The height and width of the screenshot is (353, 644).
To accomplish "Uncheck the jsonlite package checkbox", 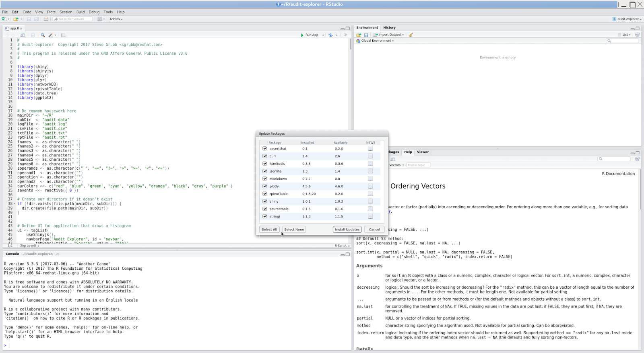I will (x=265, y=171).
